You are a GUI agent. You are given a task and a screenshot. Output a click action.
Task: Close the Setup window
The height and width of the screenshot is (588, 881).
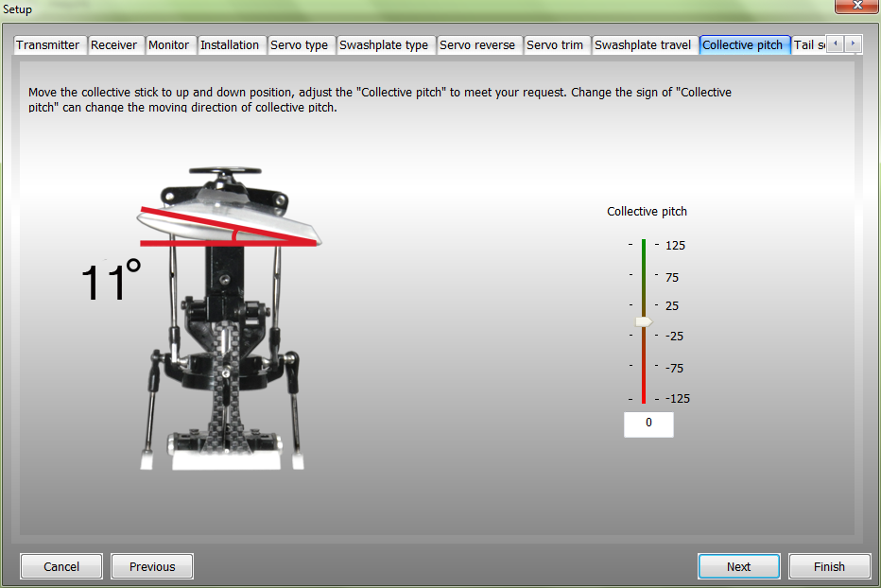pos(855,7)
